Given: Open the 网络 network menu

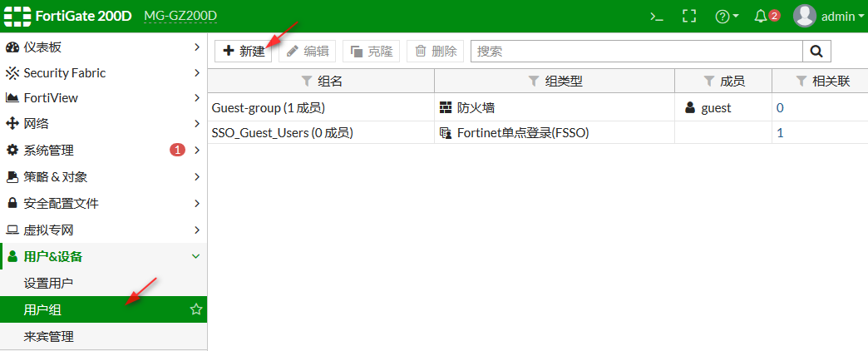Looking at the screenshot, I should 104,123.
